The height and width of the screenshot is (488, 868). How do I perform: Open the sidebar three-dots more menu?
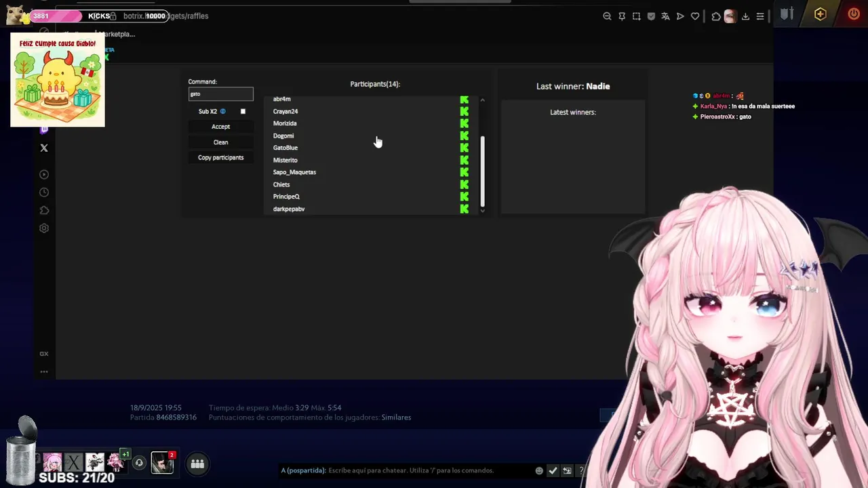tap(44, 371)
